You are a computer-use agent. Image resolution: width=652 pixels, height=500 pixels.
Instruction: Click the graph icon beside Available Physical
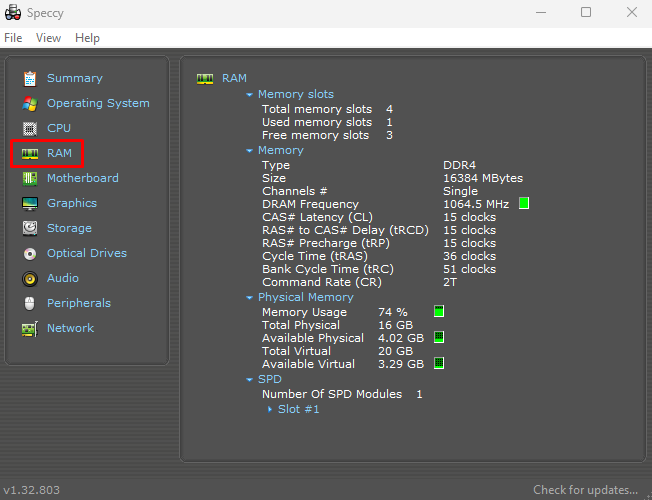[x=439, y=337]
